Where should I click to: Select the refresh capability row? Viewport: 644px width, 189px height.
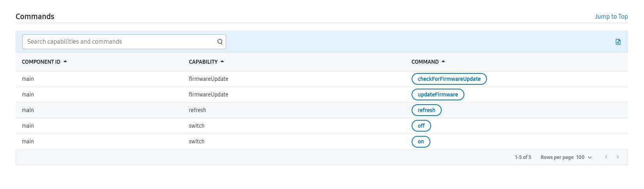[x=197, y=110]
